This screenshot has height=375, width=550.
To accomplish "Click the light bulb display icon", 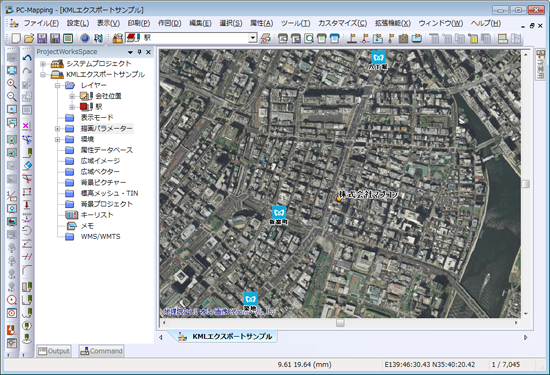I will (12, 140).
